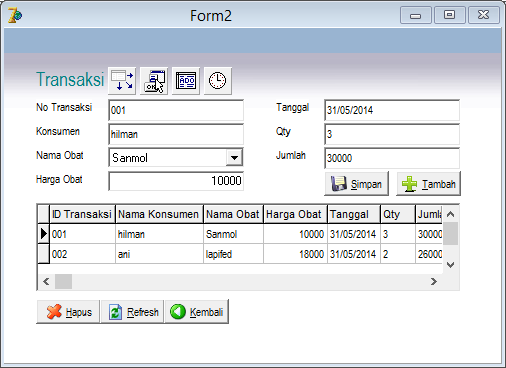Click the No Transaksi input field
Screen dimensions: 506x368
[x=176, y=110]
